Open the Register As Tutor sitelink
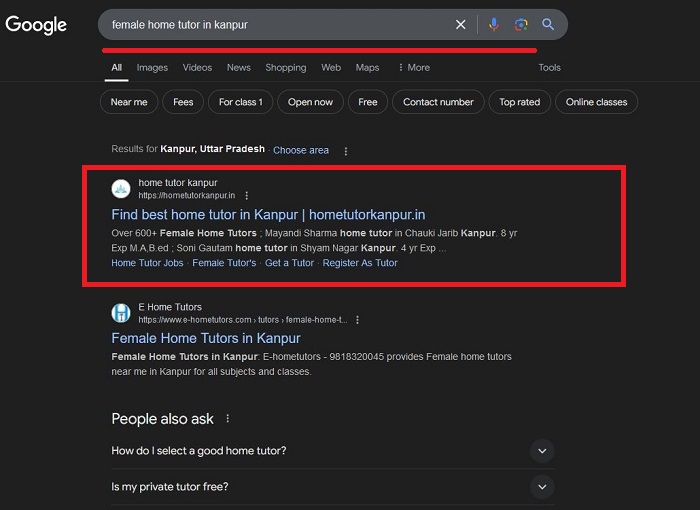This screenshot has width=700, height=510. point(360,263)
